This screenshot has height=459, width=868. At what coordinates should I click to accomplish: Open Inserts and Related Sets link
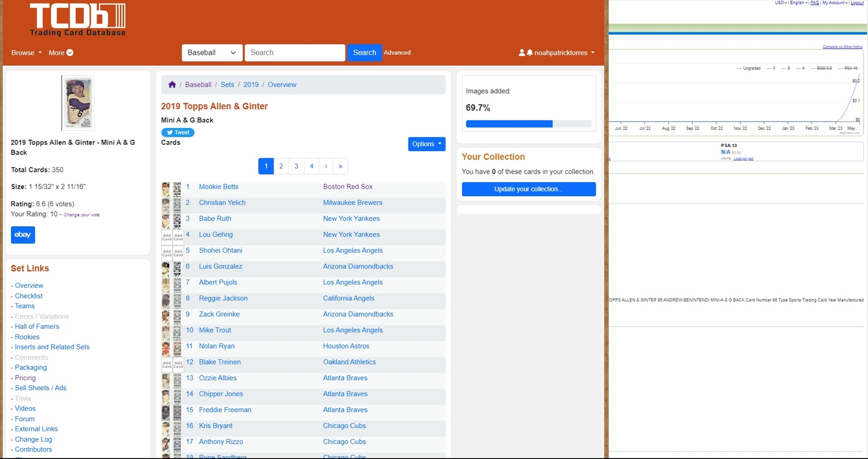pyautogui.click(x=52, y=347)
